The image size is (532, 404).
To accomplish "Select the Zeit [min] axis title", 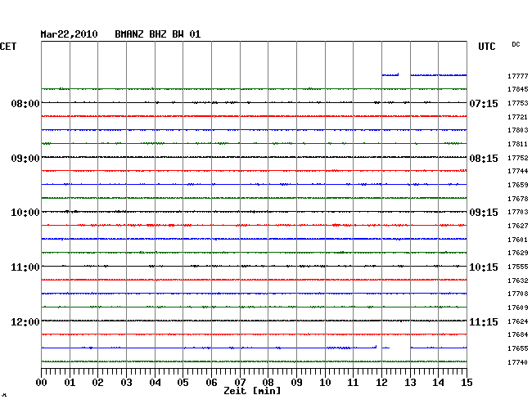I will tap(252, 391).
